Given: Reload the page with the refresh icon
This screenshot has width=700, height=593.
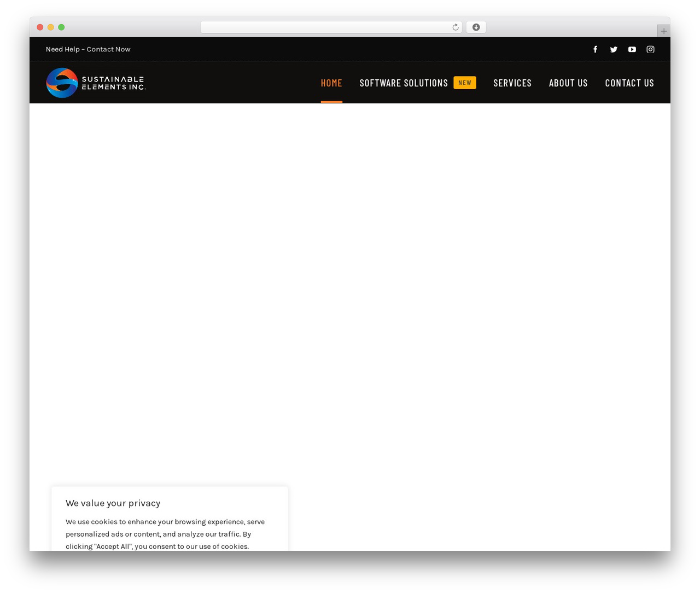Looking at the screenshot, I should coord(455,27).
